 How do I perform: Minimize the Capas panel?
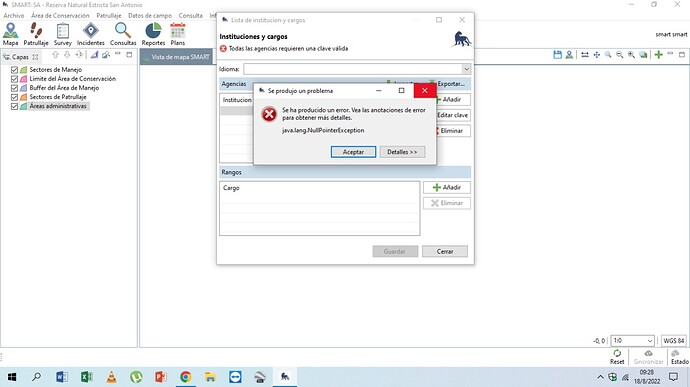tap(117, 54)
